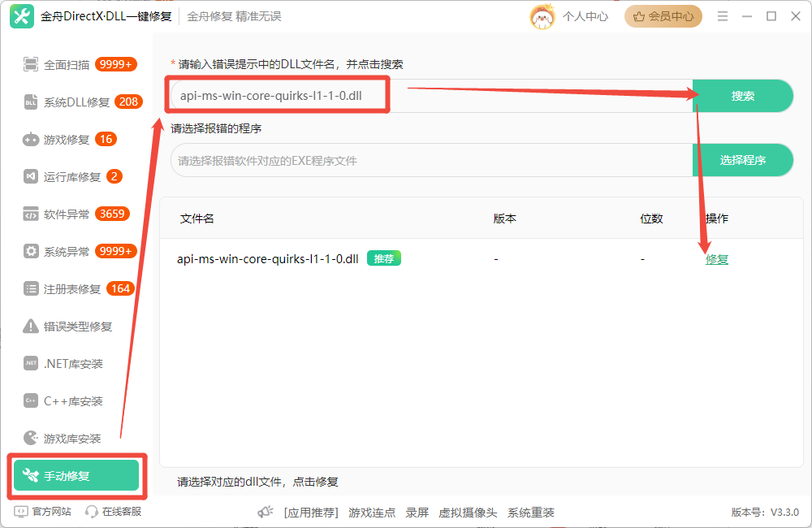Click the official website monitor icon
812x528 pixels.
coord(21,512)
